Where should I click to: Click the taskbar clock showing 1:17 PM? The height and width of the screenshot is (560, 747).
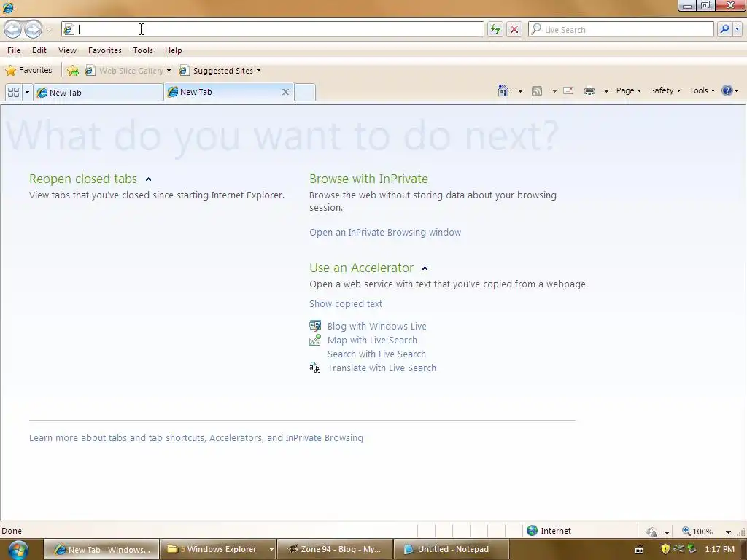pos(719,549)
